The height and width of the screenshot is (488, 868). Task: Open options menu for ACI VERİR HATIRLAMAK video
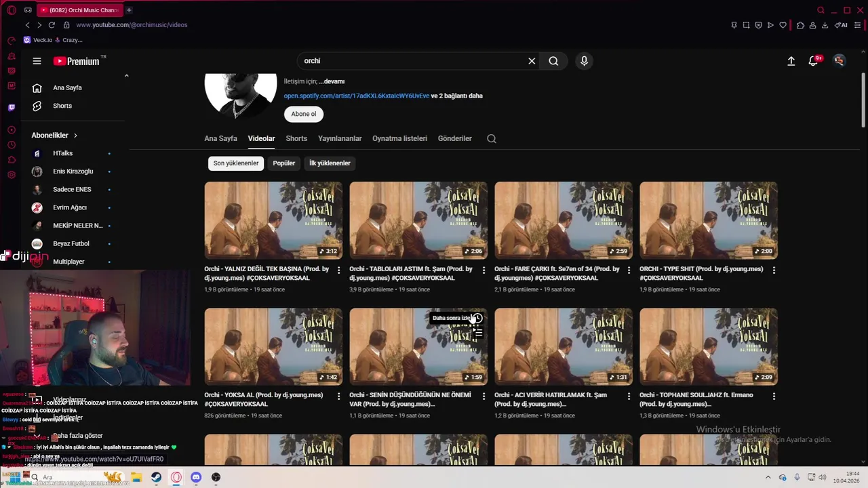click(x=629, y=396)
